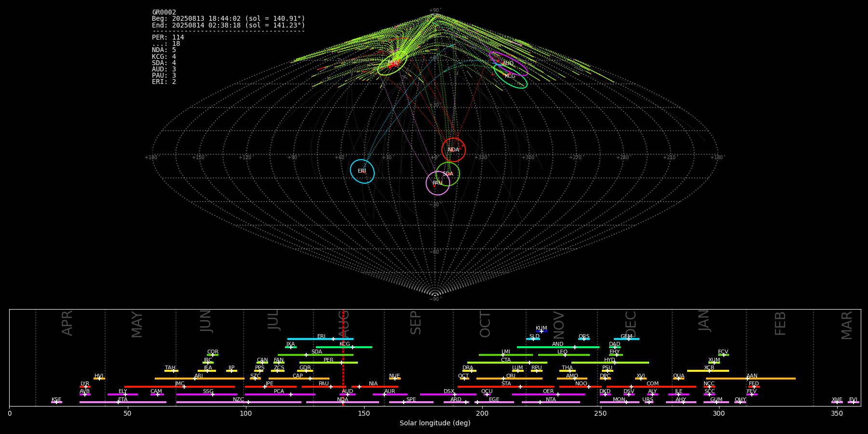The width and height of the screenshot is (868, 434).
Task: Click the red dashed current-date line in timeline
Action: click(343, 357)
